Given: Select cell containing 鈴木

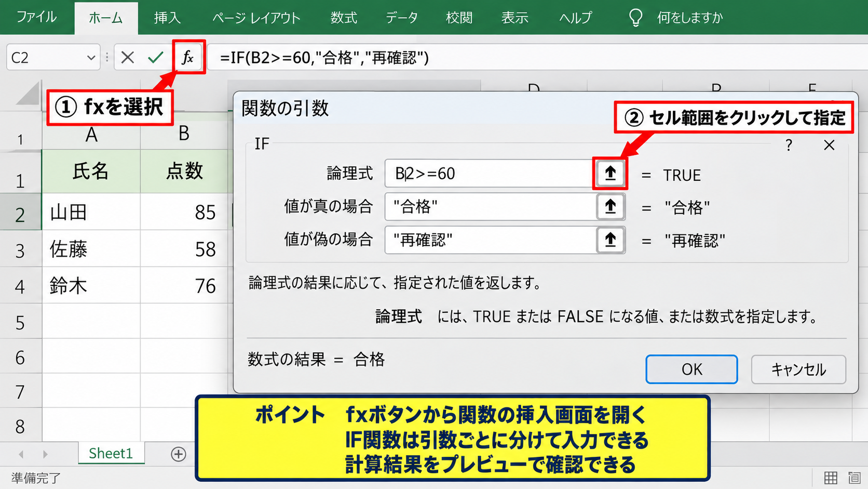Looking at the screenshot, I should [x=91, y=285].
